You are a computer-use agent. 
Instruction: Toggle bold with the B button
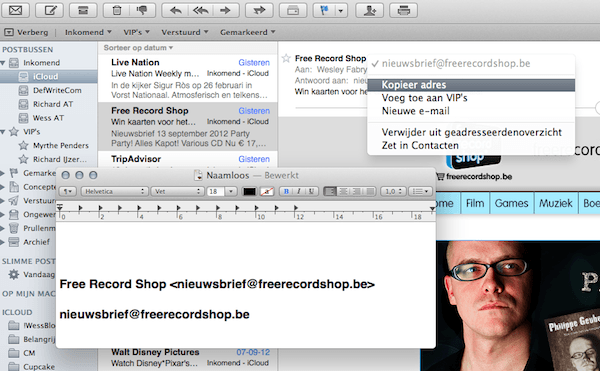click(x=286, y=191)
